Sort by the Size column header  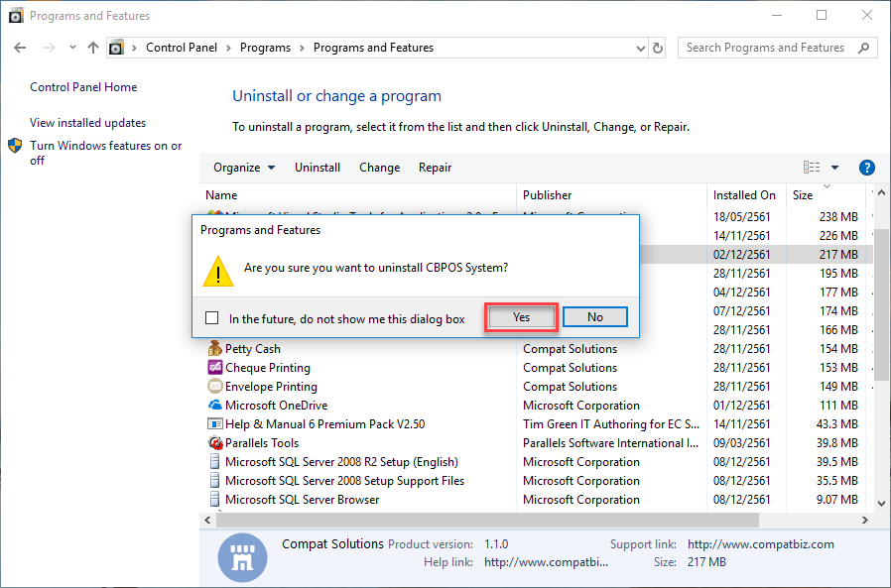(x=827, y=195)
